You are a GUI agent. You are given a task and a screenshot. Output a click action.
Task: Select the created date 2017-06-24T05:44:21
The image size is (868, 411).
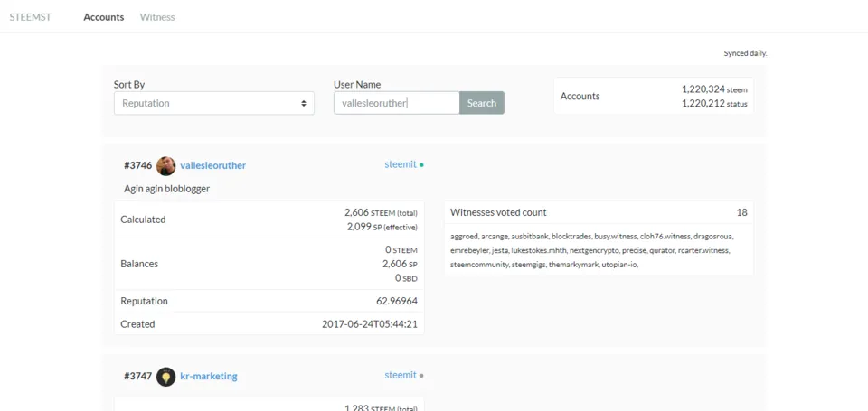(x=370, y=324)
